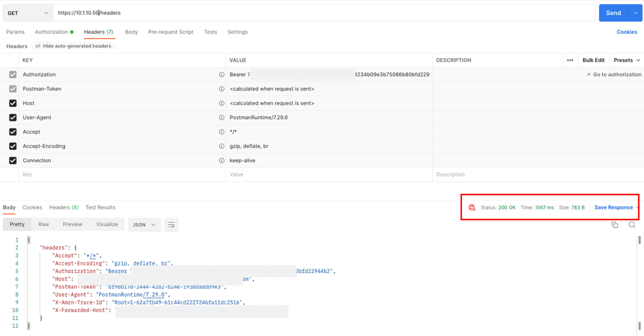Switch to the Pre-request Script tab
Screen dimensions: 644x336
pyautogui.click(x=170, y=32)
